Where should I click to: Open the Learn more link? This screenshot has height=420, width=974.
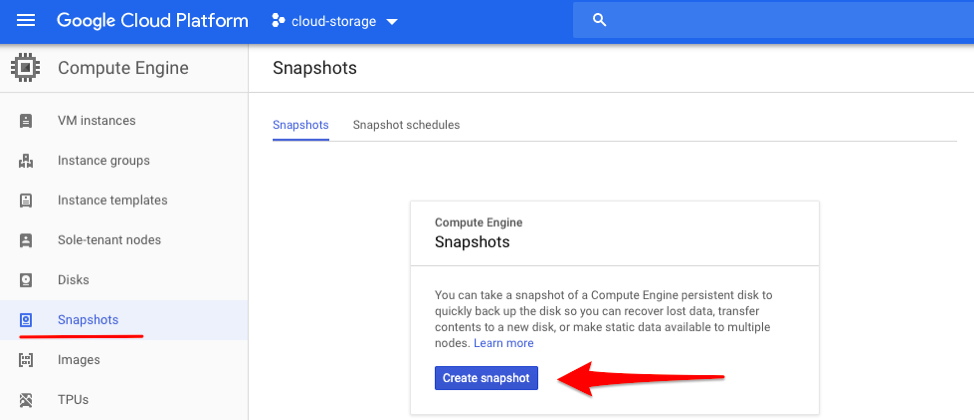pos(503,343)
